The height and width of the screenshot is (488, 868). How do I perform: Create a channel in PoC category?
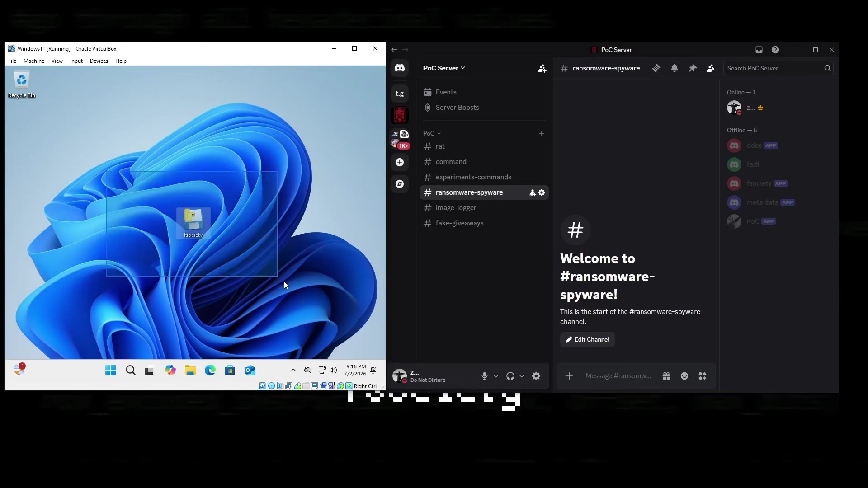click(542, 133)
